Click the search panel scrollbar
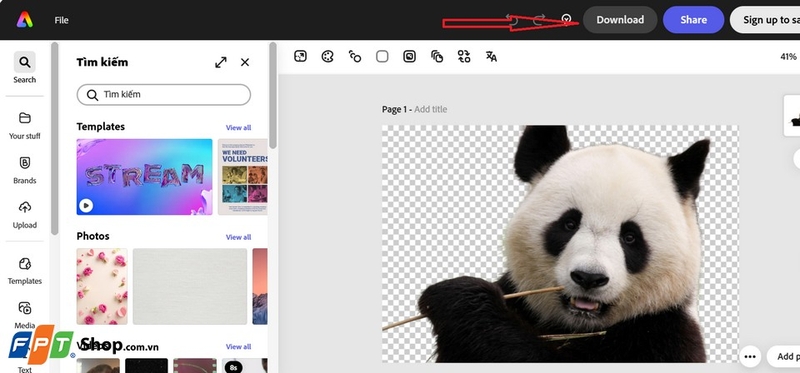Screen dimensions: 800x373 273,95
